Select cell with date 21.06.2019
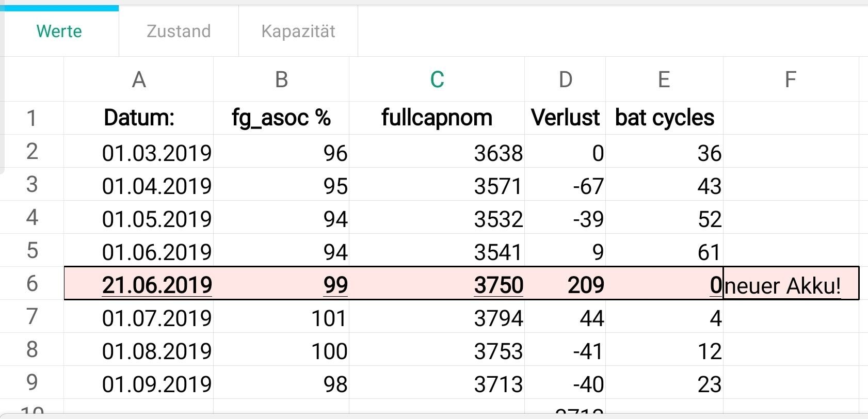This screenshot has height=419, width=868. 139,283
